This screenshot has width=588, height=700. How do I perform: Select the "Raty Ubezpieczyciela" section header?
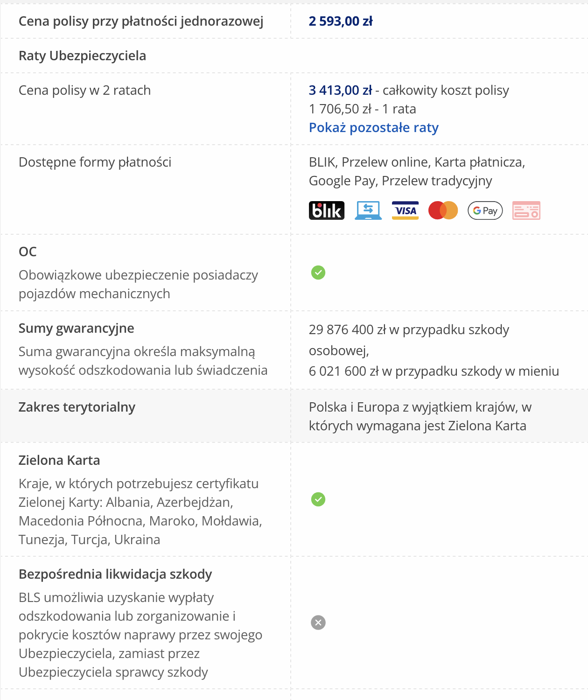(x=82, y=56)
